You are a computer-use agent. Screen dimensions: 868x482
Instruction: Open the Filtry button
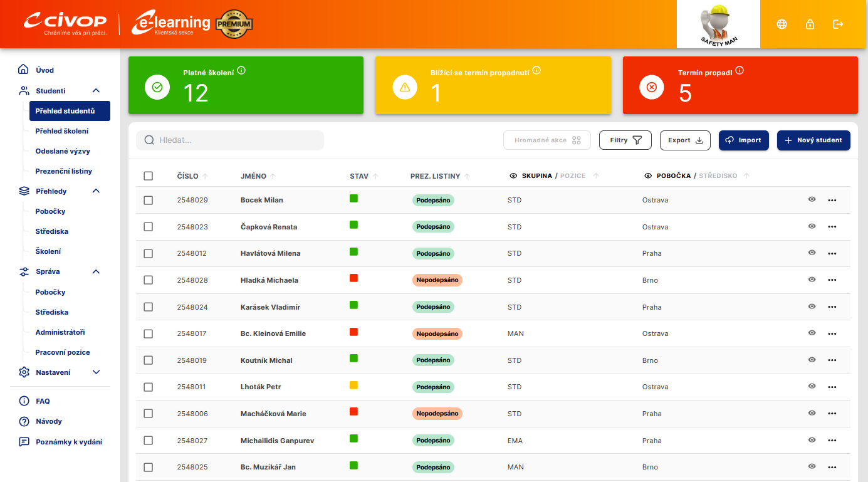(625, 140)
